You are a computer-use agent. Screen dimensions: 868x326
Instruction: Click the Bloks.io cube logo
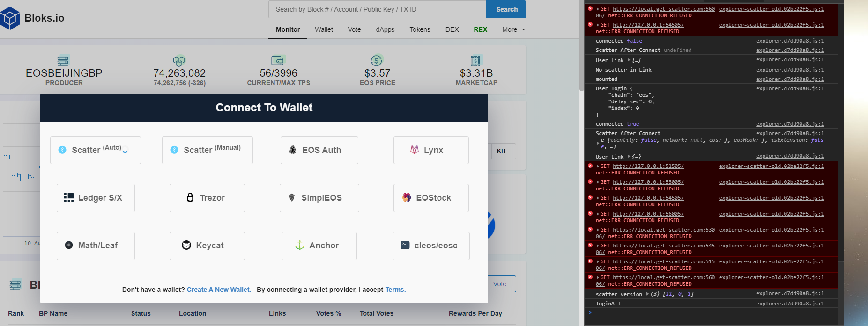click(x=10, y=18)
